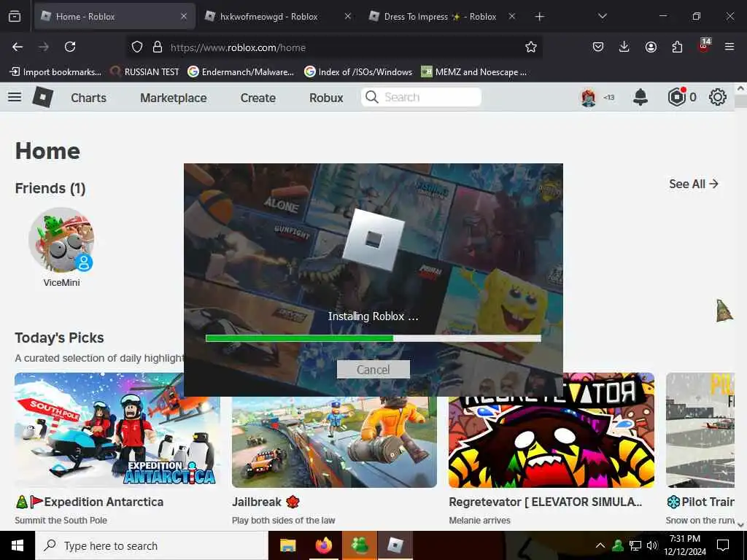This screenshot has width=747, height=560.
Task: Open the Expedition Antarctica game thumbnail
Action: click(x=117, y=430)
